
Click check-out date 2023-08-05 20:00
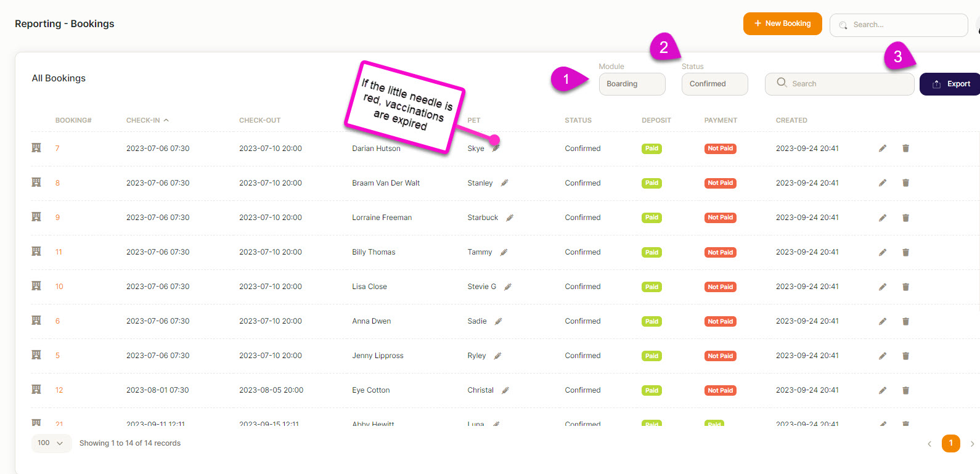coord(271,390)
